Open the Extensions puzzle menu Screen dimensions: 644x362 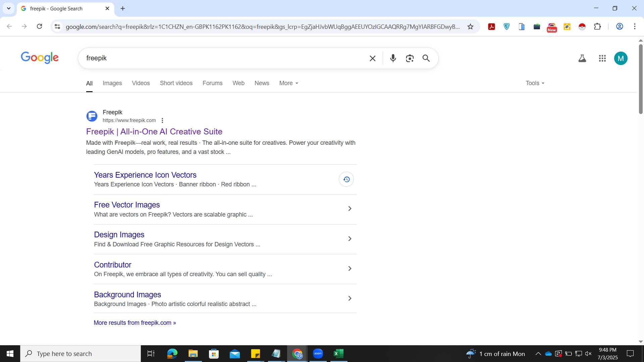[x=597, y=26]
